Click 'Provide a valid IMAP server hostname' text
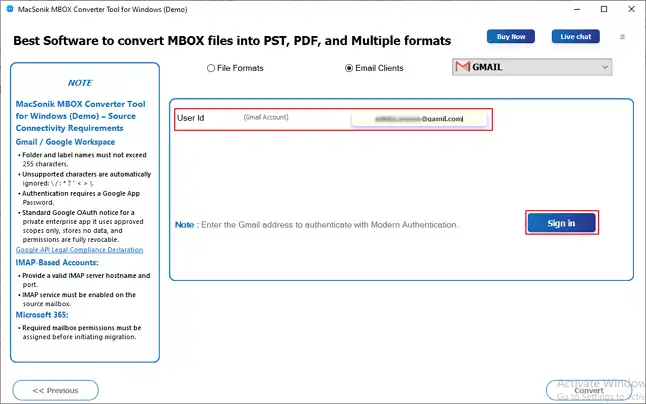This screenshot has height=404, width=646. click(86, 280)
